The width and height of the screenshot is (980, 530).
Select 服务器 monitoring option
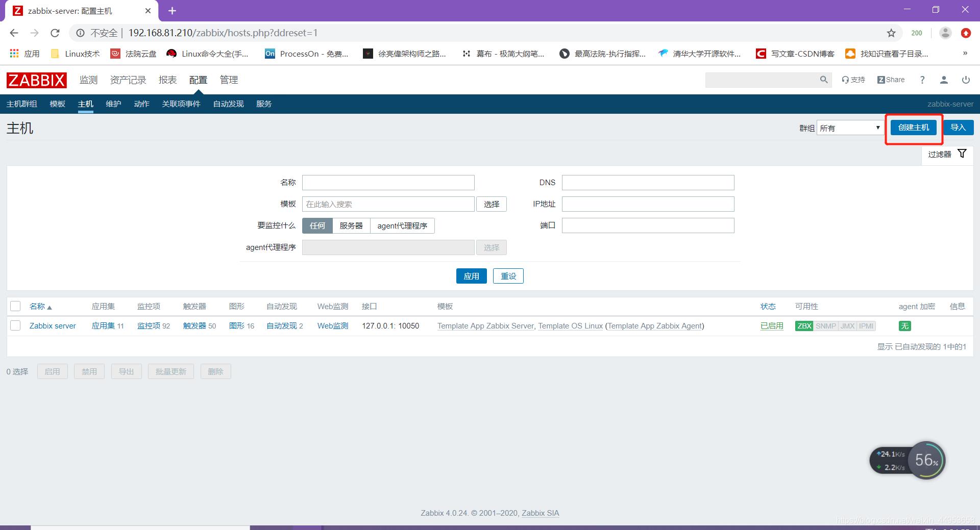pos(351,225)
